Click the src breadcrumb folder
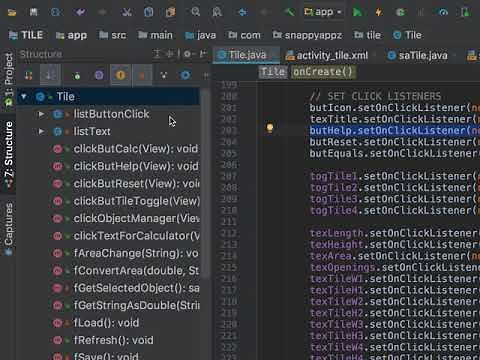This screenshot has height=360, width=480. coord(113,35)
